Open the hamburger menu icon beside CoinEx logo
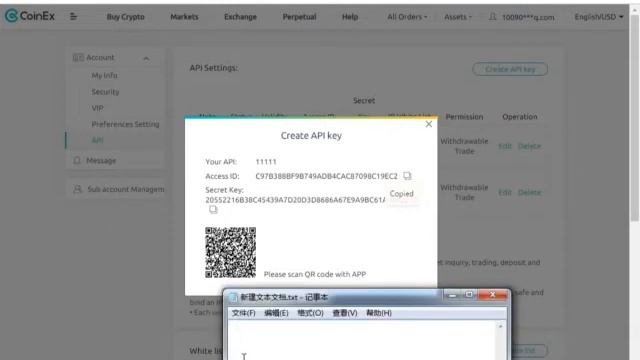Image resolution: width=640 pixels, height=360 pixels. (73, 16)
